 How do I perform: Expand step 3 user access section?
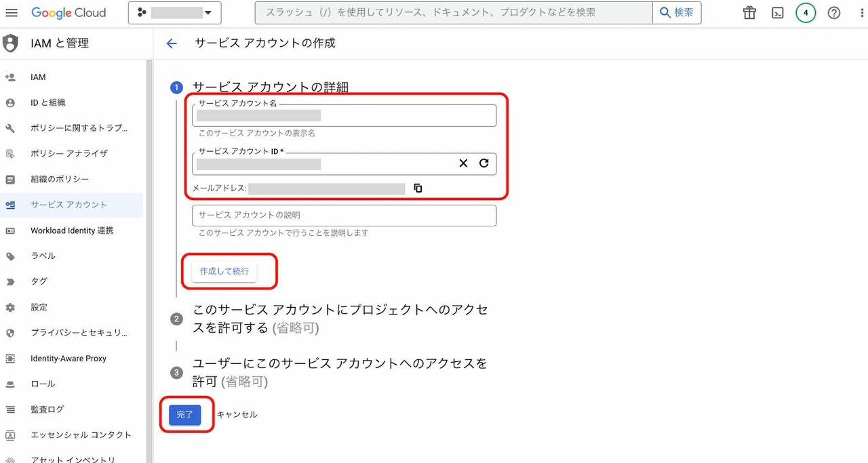click(340, 373)
